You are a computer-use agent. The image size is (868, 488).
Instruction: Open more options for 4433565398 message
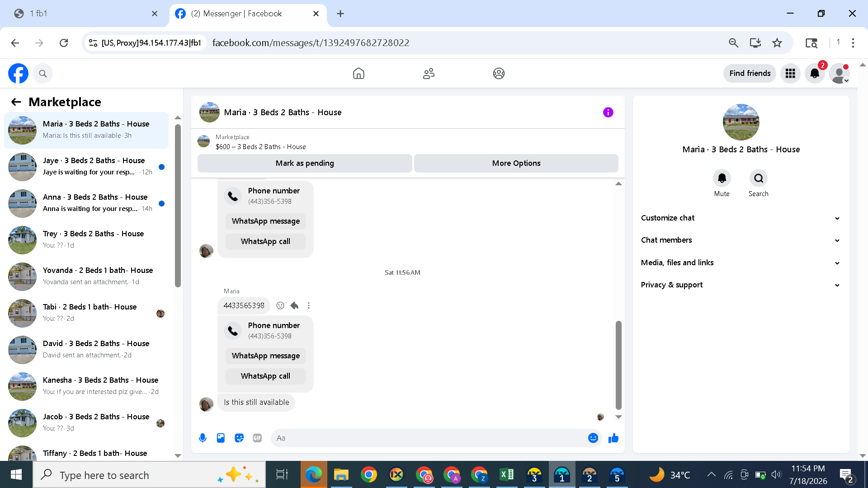click(309, 305)
